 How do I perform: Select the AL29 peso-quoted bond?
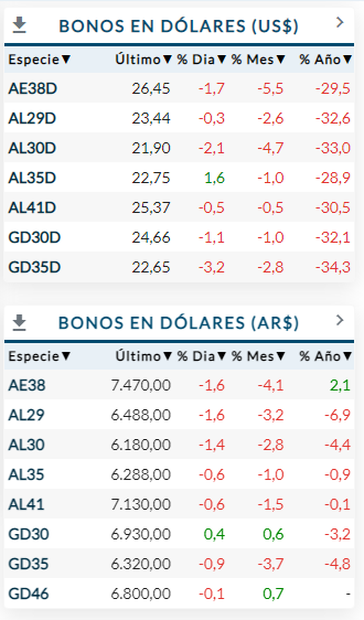pos(26,415)
